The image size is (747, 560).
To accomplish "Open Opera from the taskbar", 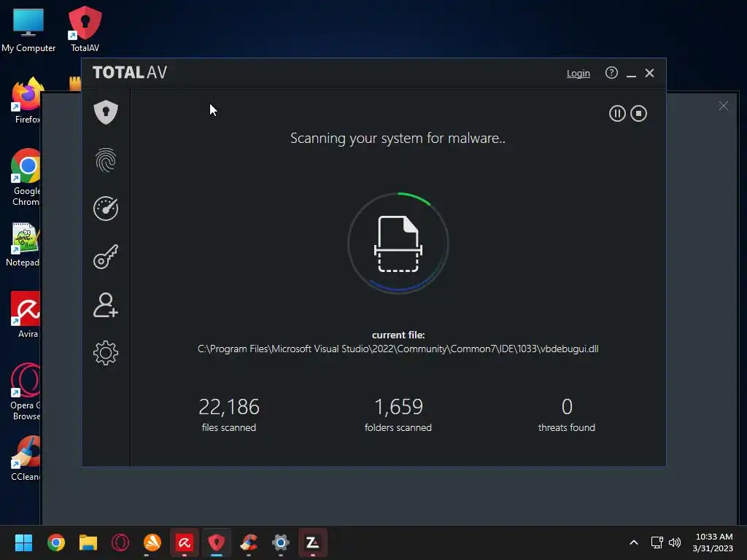I will click(x=120, y=542).
